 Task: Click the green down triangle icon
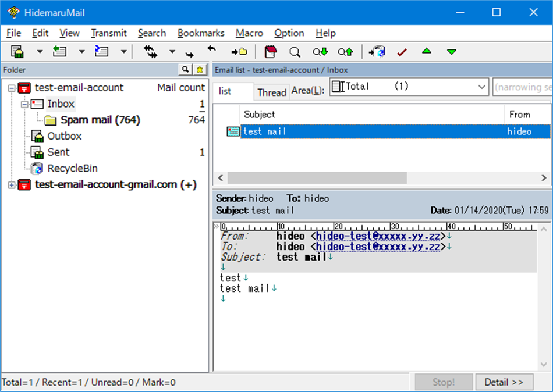point(452,52)
